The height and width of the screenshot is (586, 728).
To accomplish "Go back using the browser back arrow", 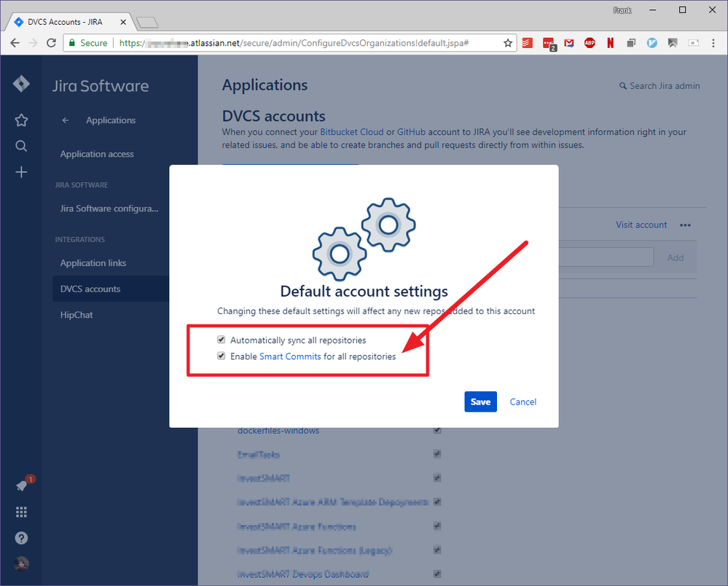I will tap(15, 43).
